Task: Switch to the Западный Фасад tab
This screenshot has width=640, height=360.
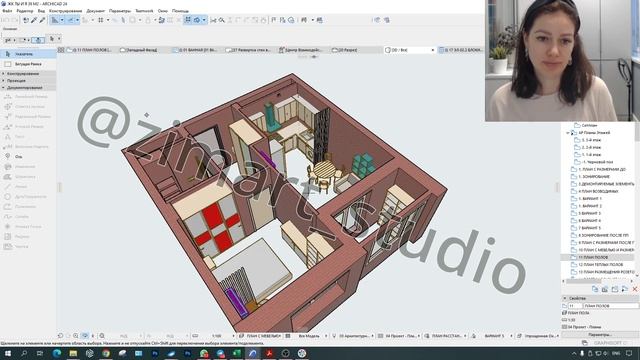Action: point(141,50)
